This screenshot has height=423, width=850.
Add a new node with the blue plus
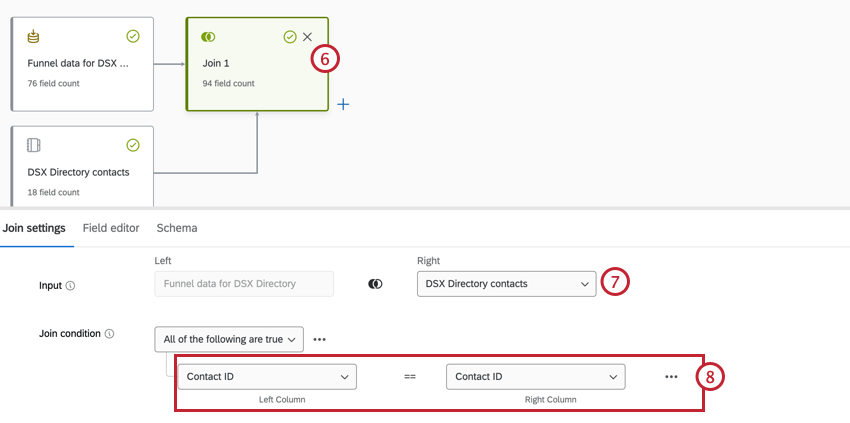click(x=343, y=104)
